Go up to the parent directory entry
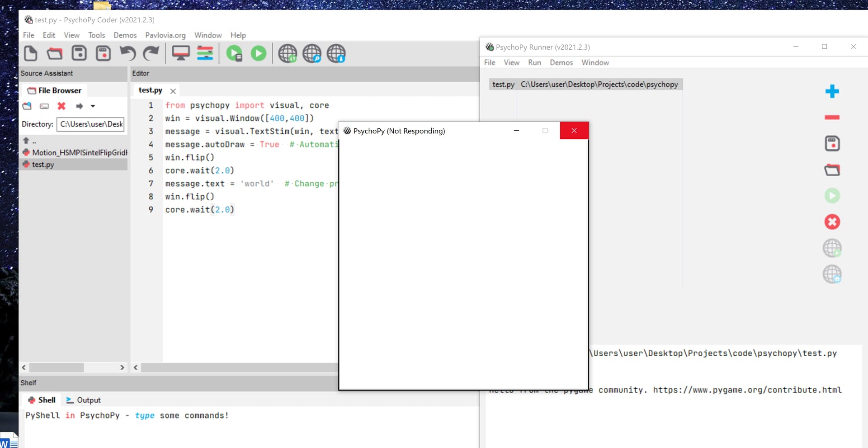The image size is (868, 448). pos(30,141)
